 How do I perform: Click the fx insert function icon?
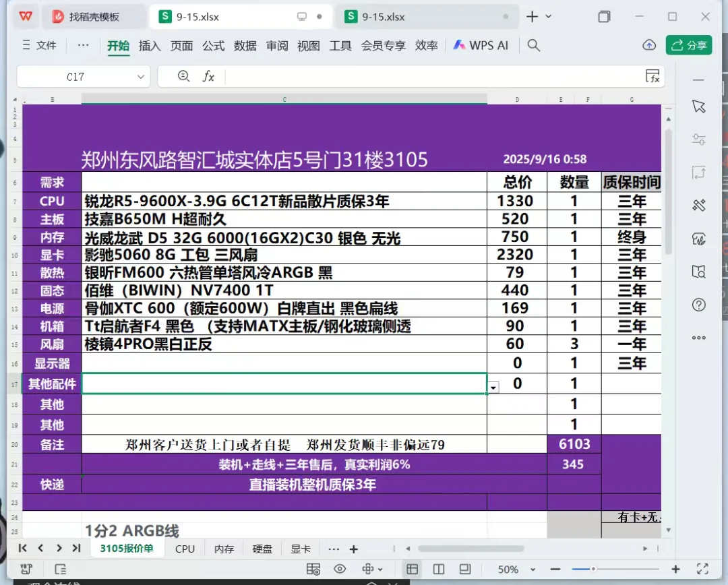tap(208, 77)
